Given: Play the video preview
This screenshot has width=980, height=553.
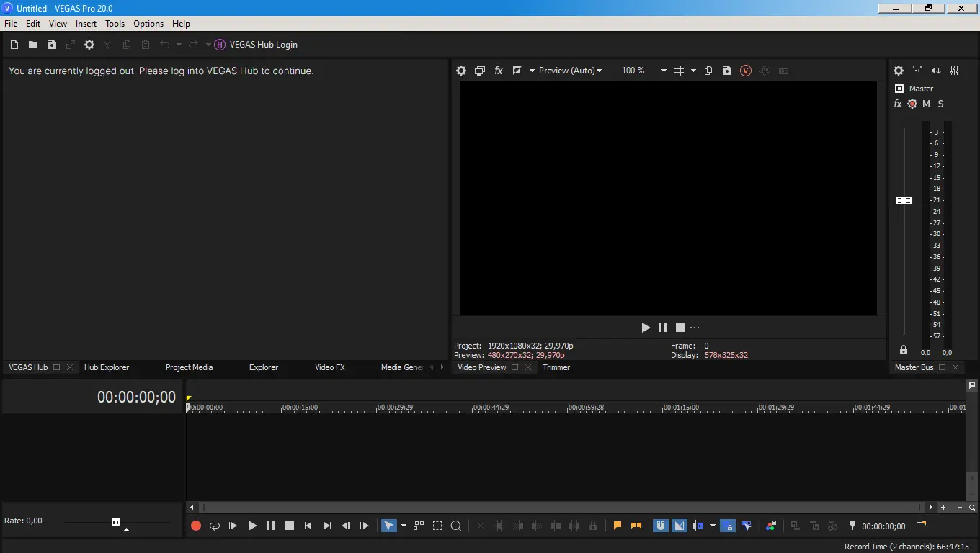Looking at the screenshot, I should pyautogui.click(x=646, y=328).
